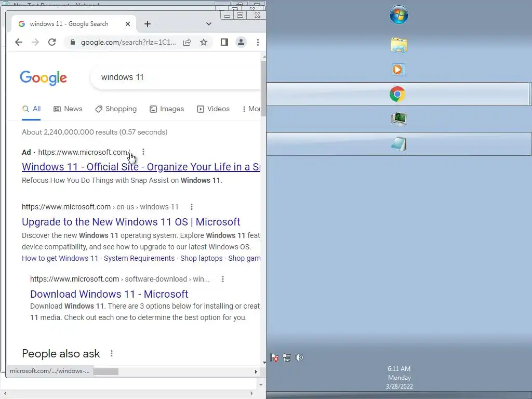Open Windows Explorer from taskbar

398,45
